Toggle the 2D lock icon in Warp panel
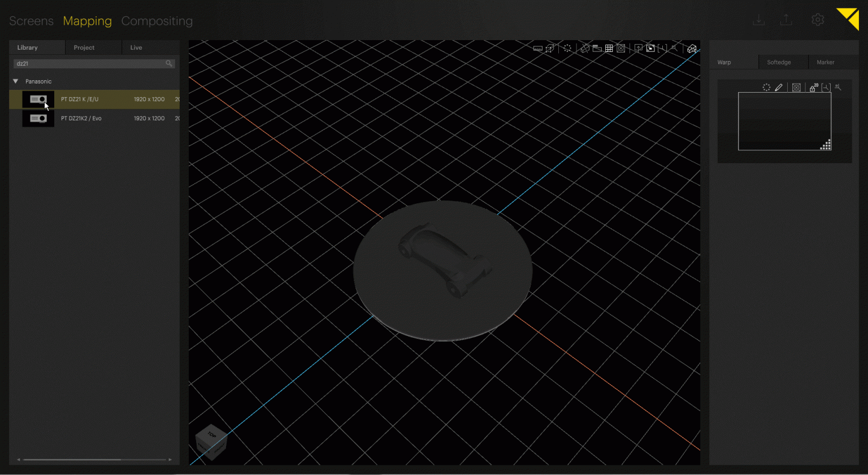Screen dimensions: 868x475 point(813,88)
